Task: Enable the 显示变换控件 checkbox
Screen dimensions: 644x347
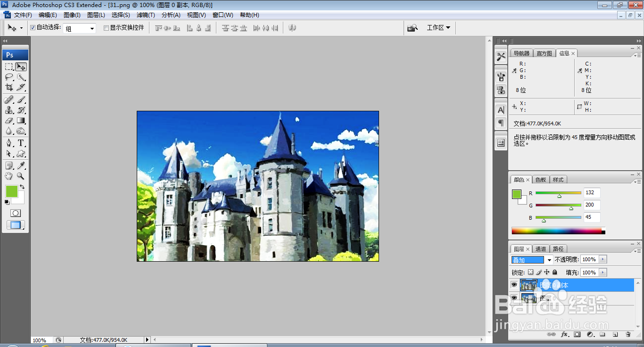Action: click(106, 28)
